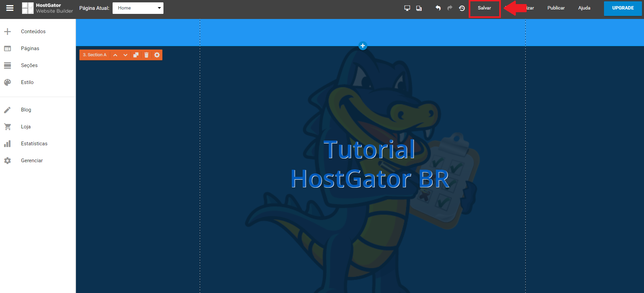Click the pencil icon beside Blog
Viewport: 644px width, 293px height.
pyautogui.click(x=7, y=110)
